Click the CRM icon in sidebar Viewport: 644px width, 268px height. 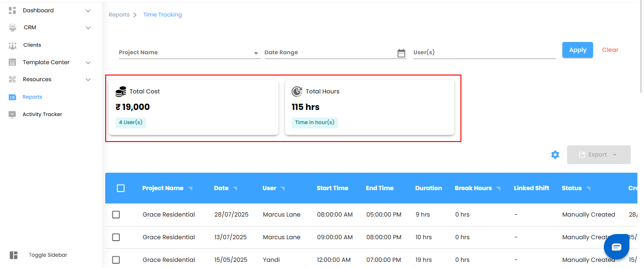coord(13,28)
